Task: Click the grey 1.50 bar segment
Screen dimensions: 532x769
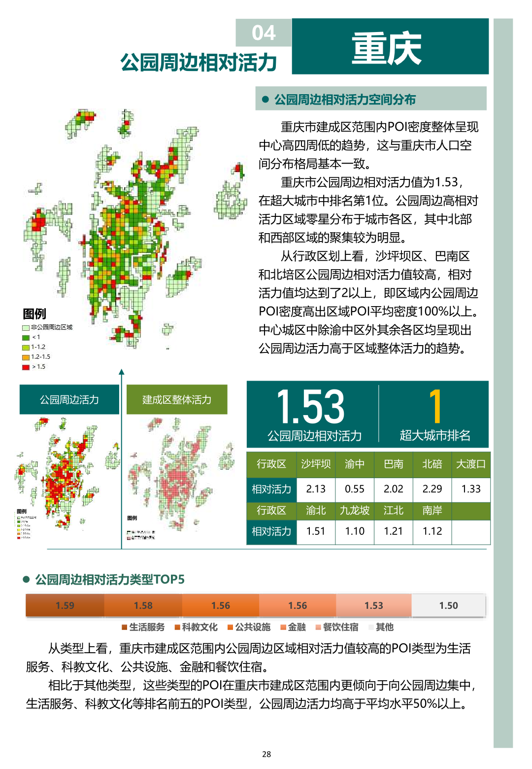Action: tap(448, 606)
